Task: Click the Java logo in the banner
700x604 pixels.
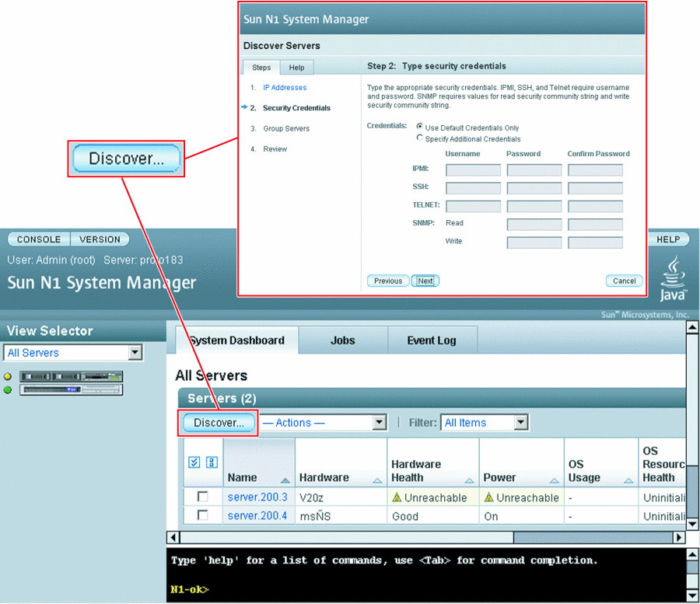Action: (674, 278)
